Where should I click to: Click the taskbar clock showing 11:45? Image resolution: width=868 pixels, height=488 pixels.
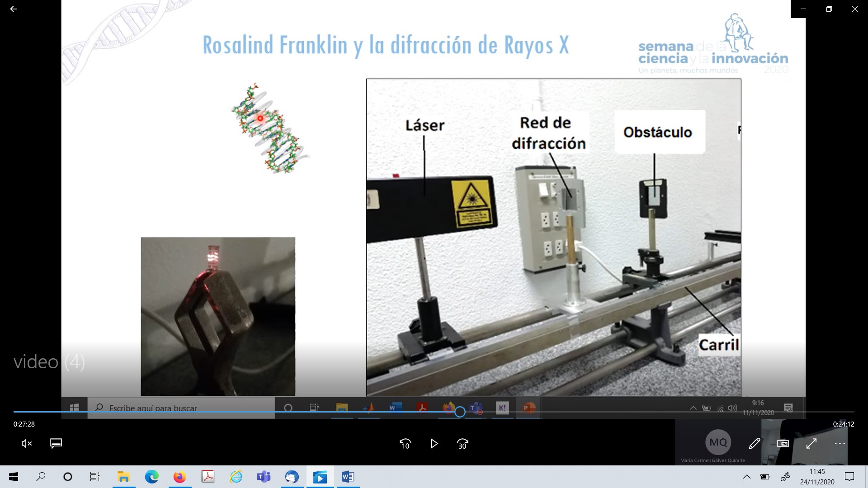pyautogui.click(x=817, y=477)
